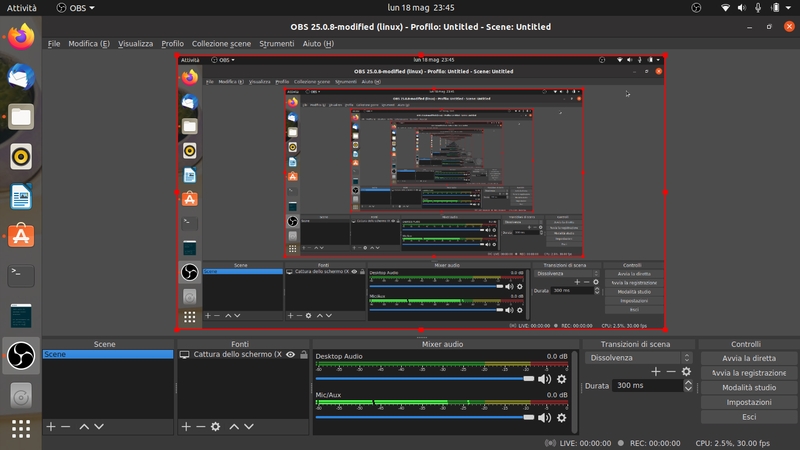
Task: Add a new source in Fonti panel
Action: click(x=186, y=427)
